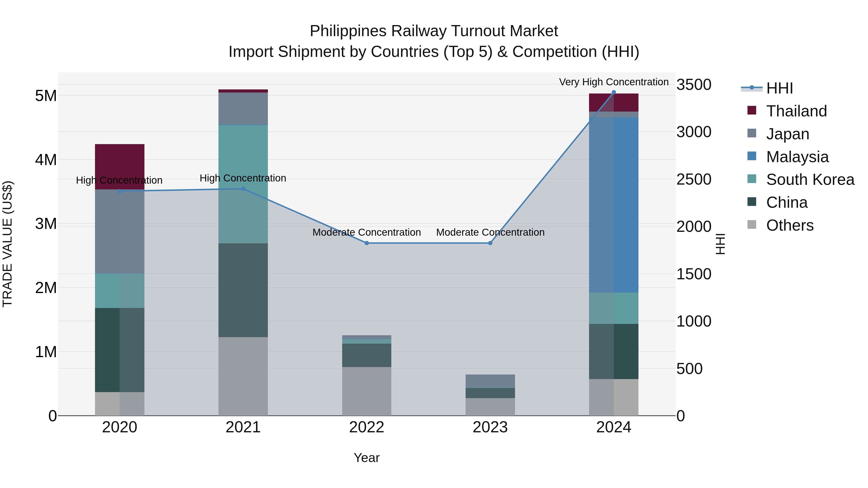
Task: Toggle the South Korea legend label
Action: point(810,180)
